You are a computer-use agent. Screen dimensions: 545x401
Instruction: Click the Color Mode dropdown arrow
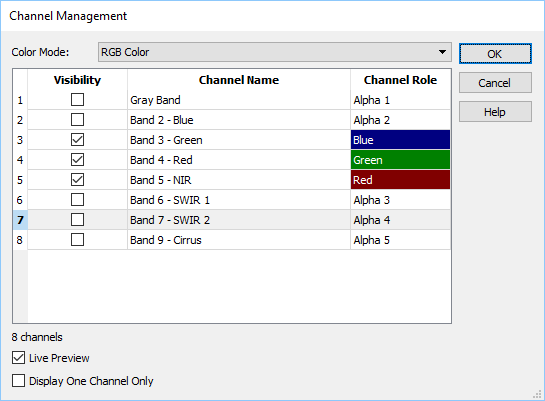click(x=442, y=52)
